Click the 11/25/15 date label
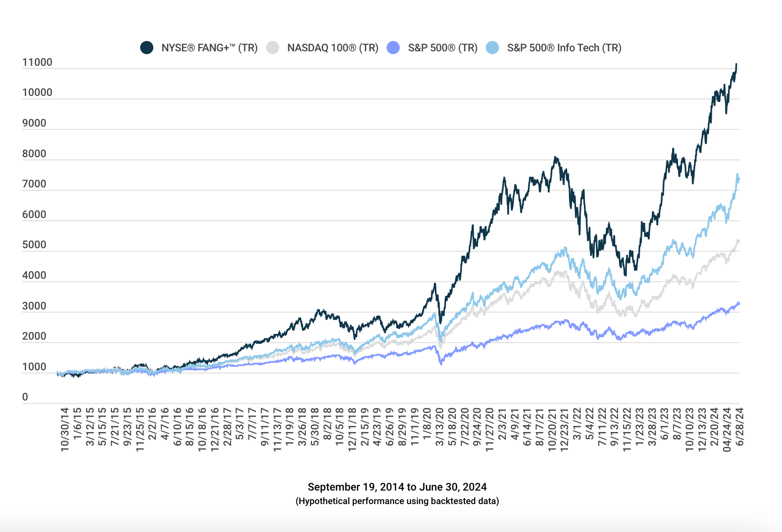This screenshot has width=782, height=532. click(x=140, y=429)
